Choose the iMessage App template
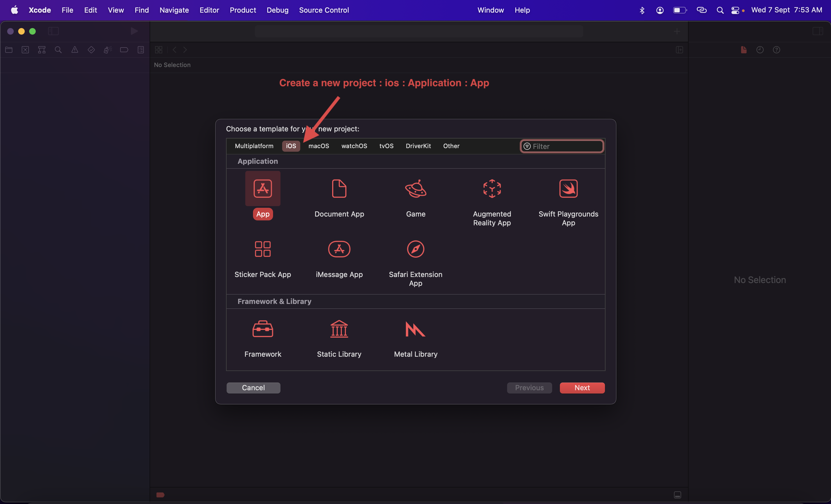This screenshot has width=831, height=504. click(x=339, y=249)
